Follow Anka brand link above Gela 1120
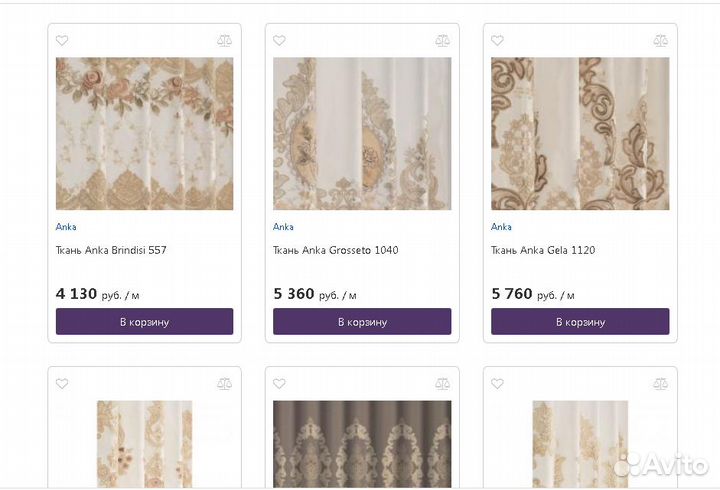 click(501, 227)
